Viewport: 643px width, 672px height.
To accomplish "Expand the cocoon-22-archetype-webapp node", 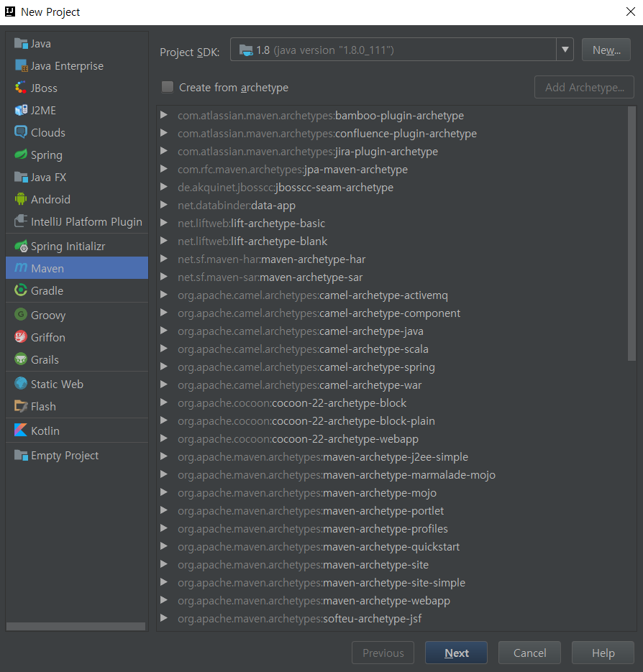I will (x=163, y=438).
